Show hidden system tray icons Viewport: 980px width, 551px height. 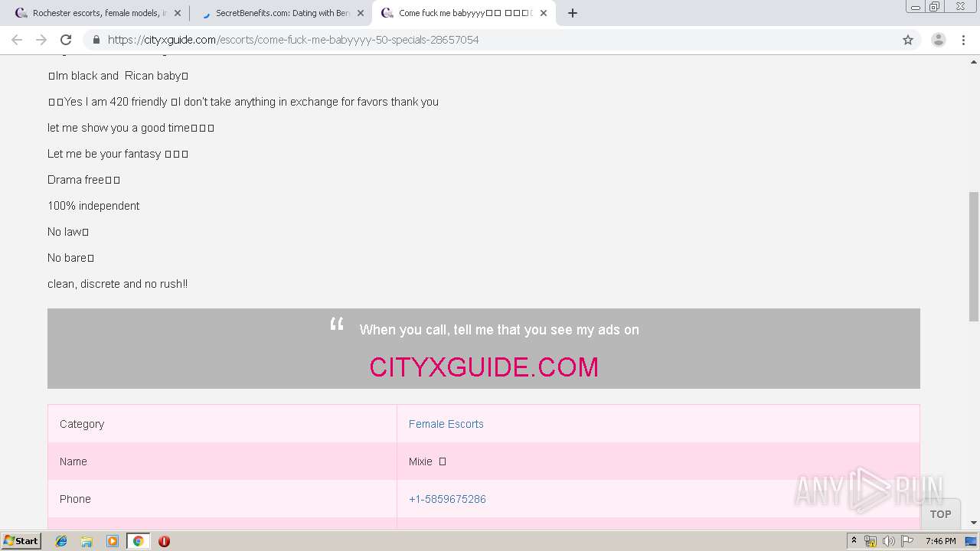[854, 541]
